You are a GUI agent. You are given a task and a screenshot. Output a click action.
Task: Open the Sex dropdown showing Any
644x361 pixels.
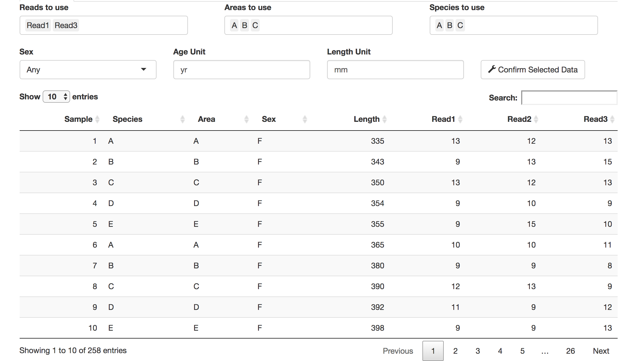(x=88, y=70)
